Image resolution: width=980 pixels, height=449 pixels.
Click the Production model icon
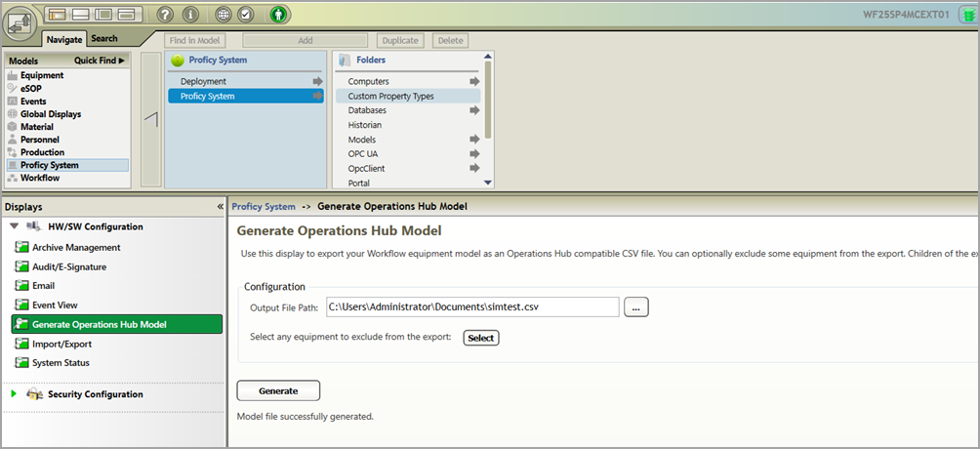pyautogui.click(x=13, y=152)
